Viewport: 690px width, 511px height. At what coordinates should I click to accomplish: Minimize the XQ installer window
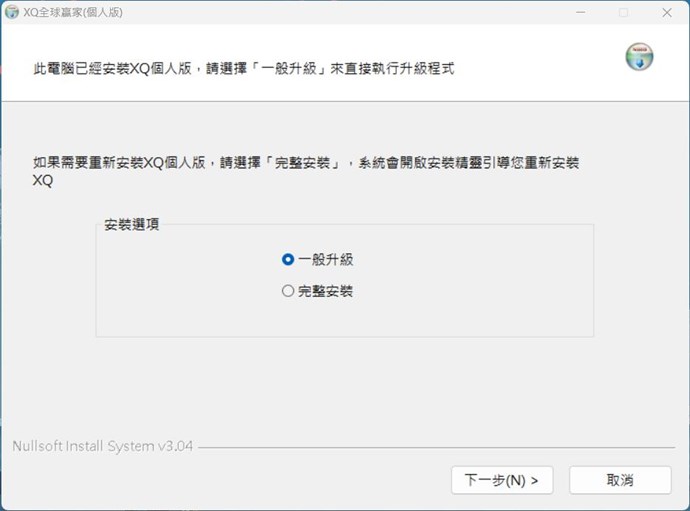point(577,12)
